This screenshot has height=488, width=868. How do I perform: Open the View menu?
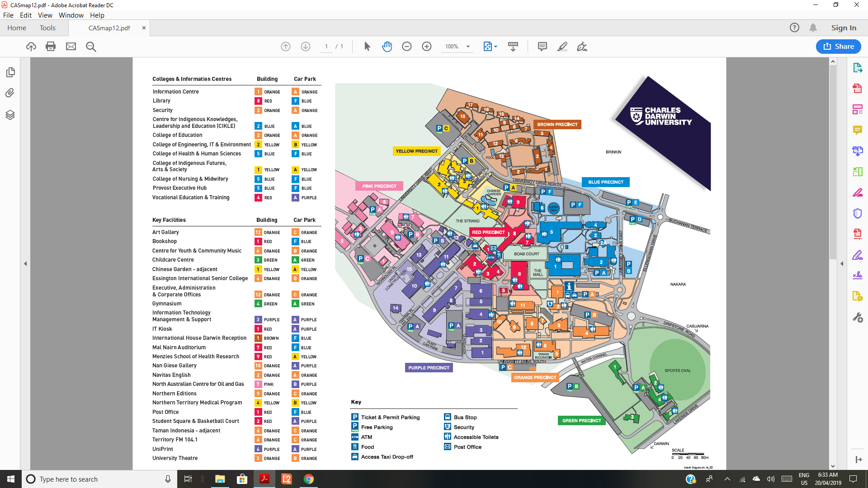click(45, 15)
